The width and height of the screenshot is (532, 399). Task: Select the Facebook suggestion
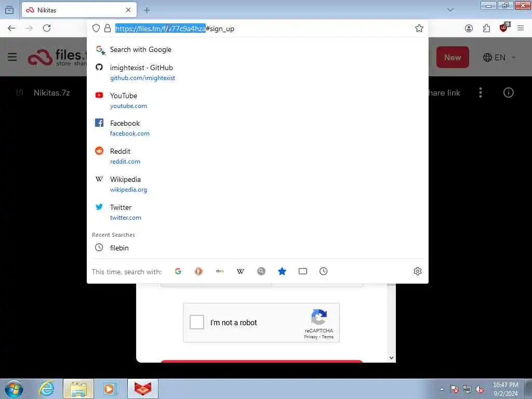point(258,128)
